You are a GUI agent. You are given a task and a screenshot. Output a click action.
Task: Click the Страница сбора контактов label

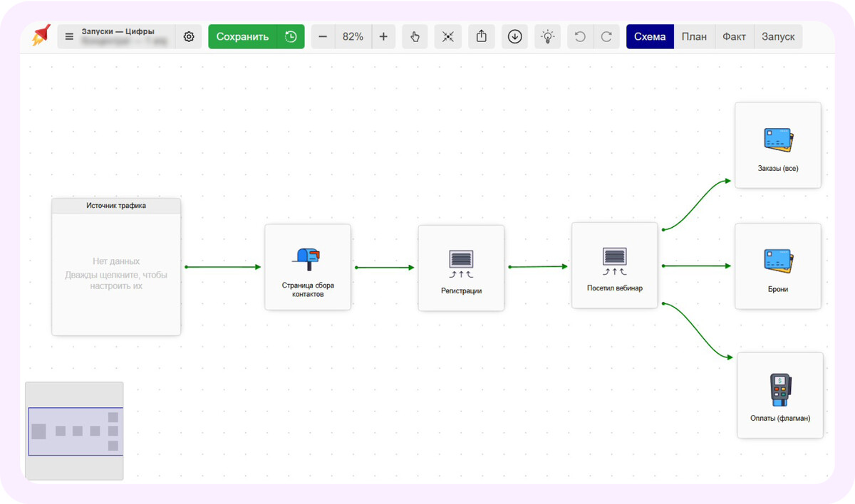click(x=308, y=290)
